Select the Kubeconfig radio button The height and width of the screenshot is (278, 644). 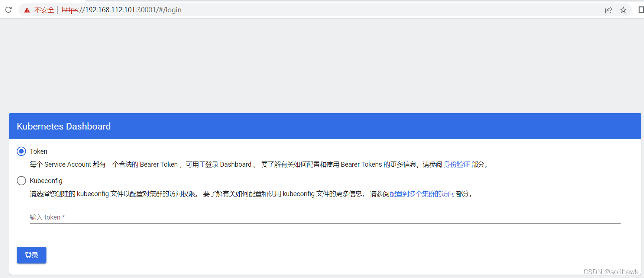(21, 180)
